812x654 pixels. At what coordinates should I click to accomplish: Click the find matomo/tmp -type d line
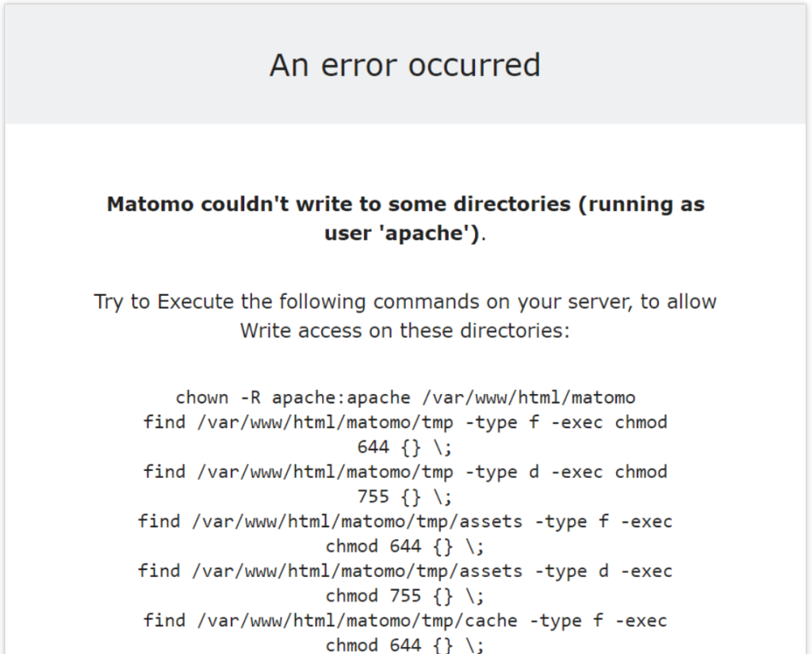(x=405, y=472)
